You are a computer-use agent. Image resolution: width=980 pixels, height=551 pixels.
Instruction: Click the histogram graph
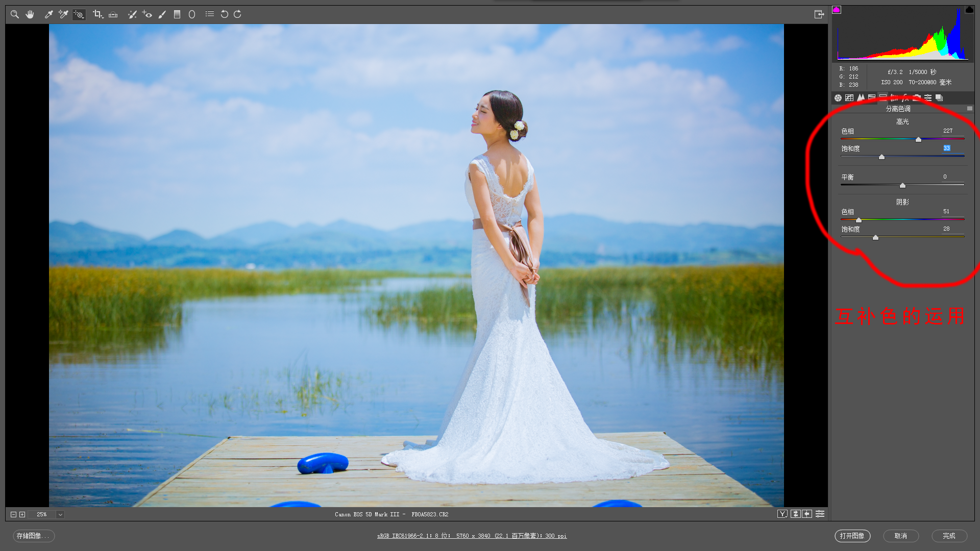pos(903,34)
